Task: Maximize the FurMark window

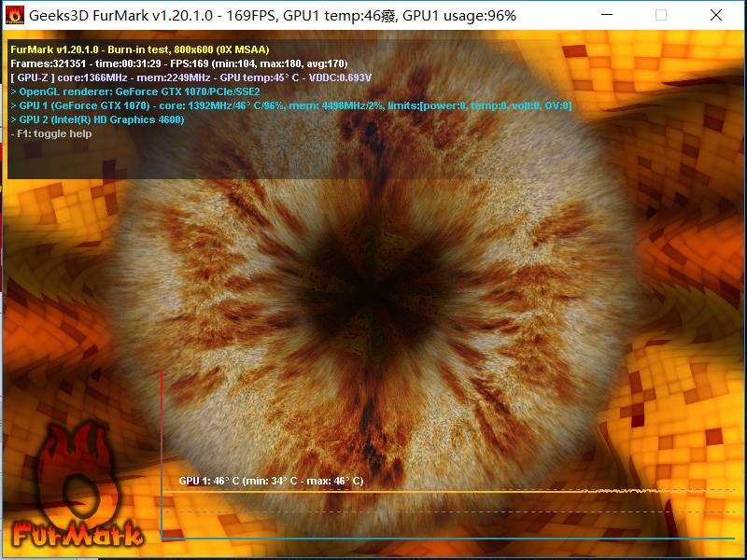Action: click(x=661, y=15)
